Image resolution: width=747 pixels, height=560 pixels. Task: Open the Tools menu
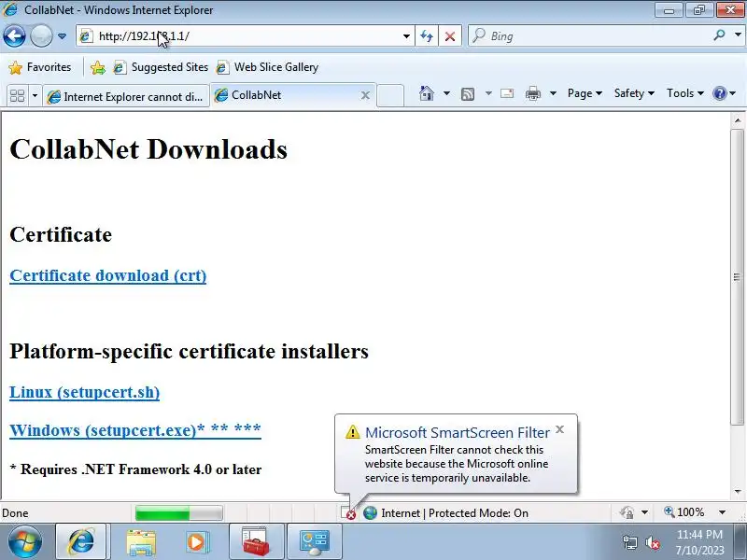tap(685, 93)
